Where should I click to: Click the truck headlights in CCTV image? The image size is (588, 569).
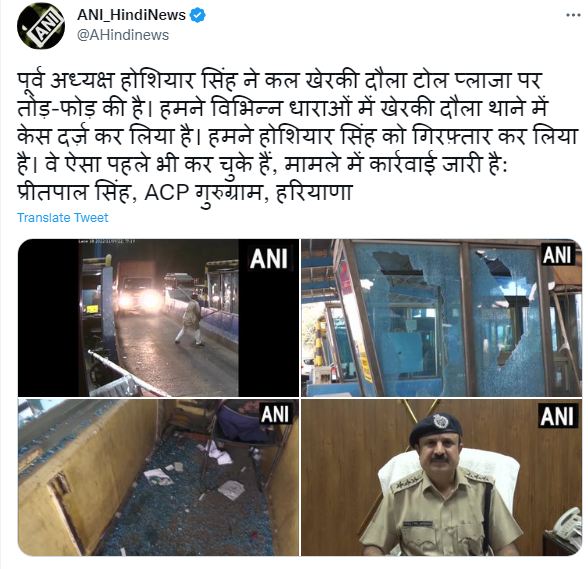coord(140,299)
